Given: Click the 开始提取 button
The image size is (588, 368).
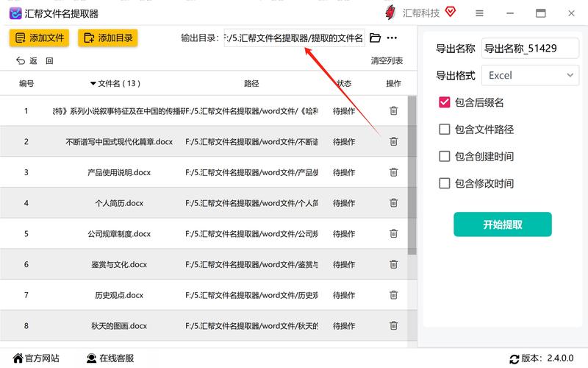Looking at the screenshot, I should pyautogui.click(x=503, y=224).
